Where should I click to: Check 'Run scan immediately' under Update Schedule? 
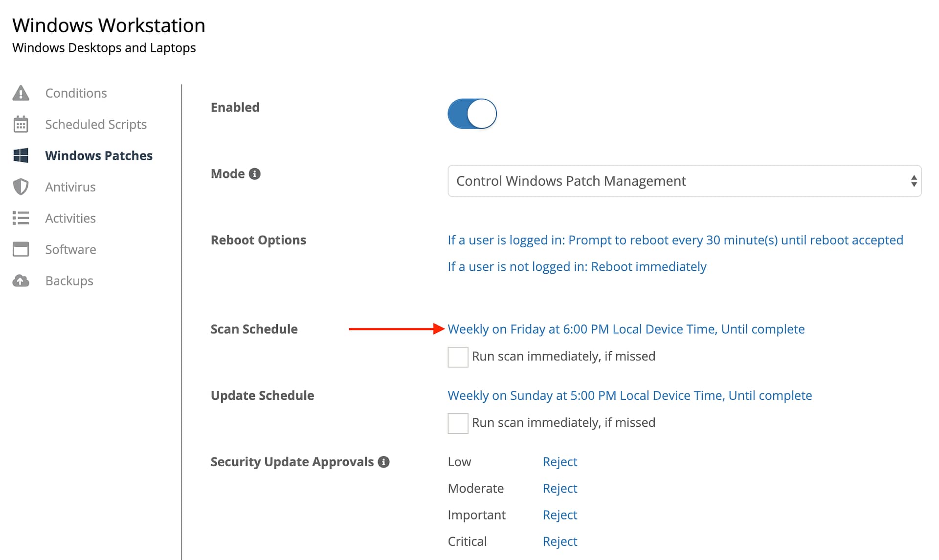click(458, 423)
